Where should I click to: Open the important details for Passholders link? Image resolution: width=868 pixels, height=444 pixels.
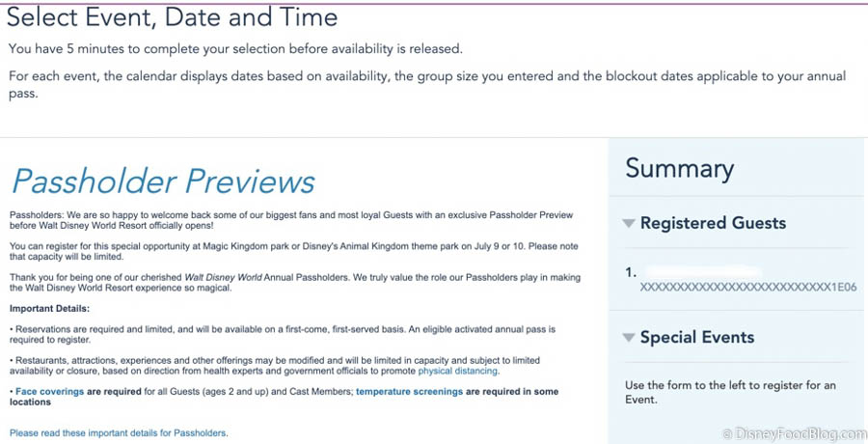click(x=119, y=433)
